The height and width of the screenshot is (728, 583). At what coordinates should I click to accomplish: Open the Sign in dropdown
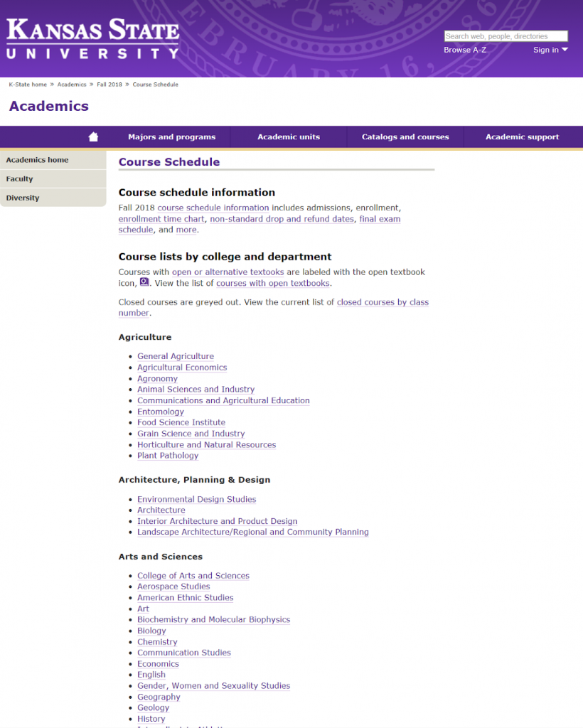(550, 50)
